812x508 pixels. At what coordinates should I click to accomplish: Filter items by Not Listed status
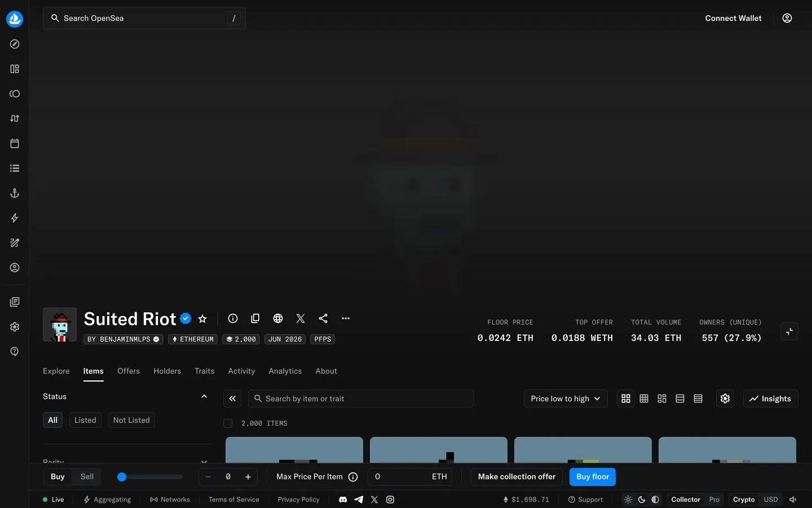[x=131, y=420]
